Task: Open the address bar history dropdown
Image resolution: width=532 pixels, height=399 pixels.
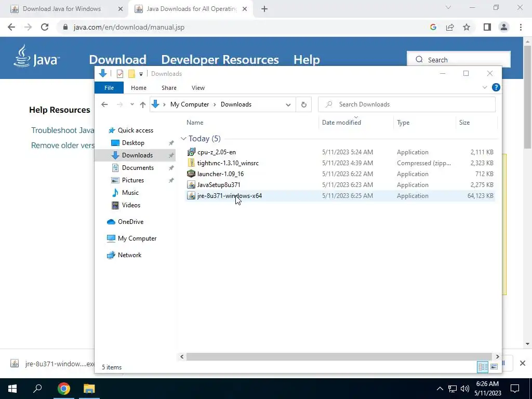Action: pyautogui.click(x=288, y=104)
